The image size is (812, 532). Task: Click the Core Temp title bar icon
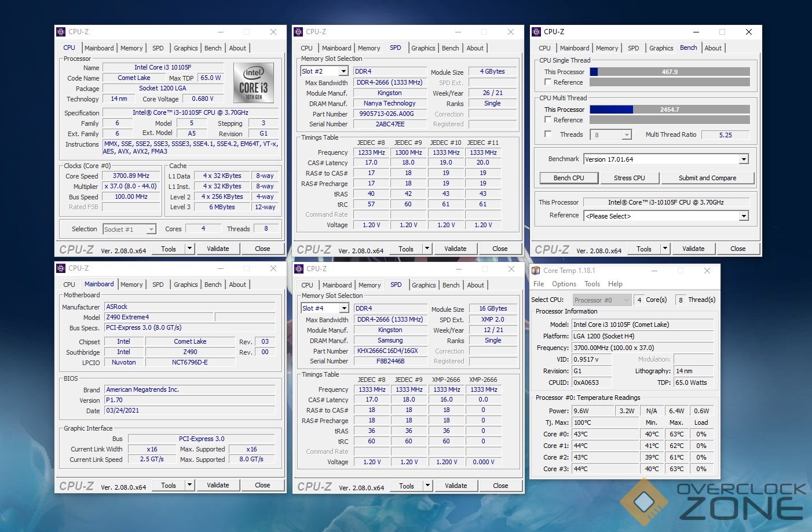(x=536, y=271)
